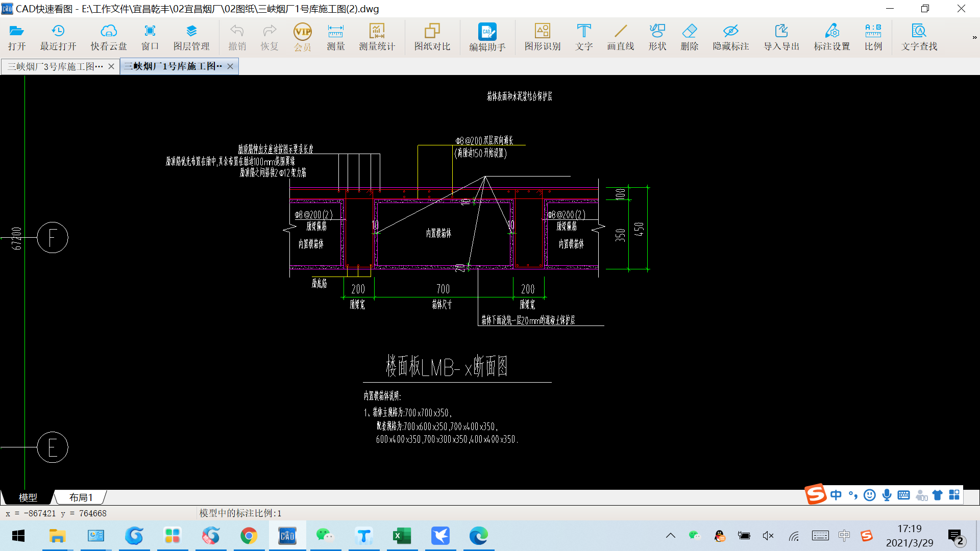
Task: Close the 三峡烟厂3号库施工图 tab
Action: point(111,66)
